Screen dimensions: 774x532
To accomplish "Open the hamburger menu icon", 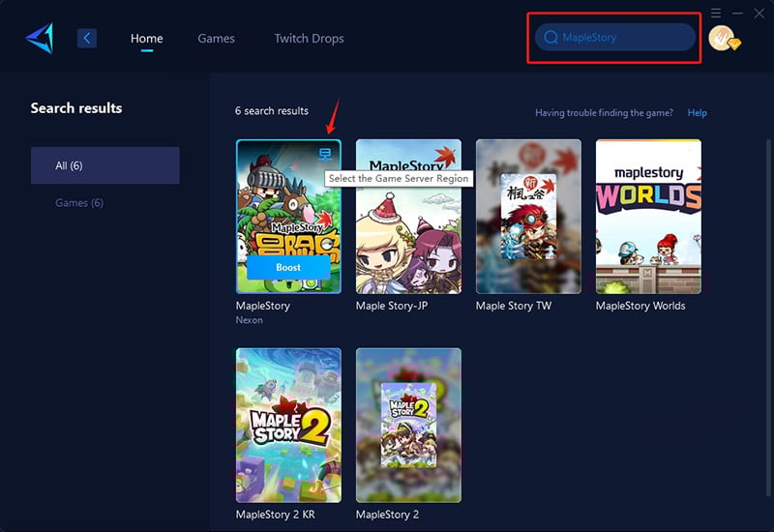I will pyautogui.click(x=716, y=13).
